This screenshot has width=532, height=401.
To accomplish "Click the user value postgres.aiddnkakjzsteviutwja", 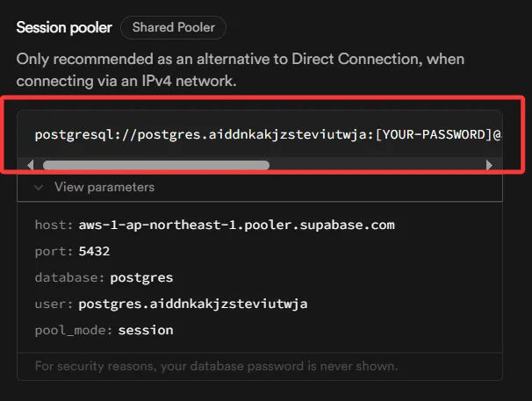I will coord(192,304).
